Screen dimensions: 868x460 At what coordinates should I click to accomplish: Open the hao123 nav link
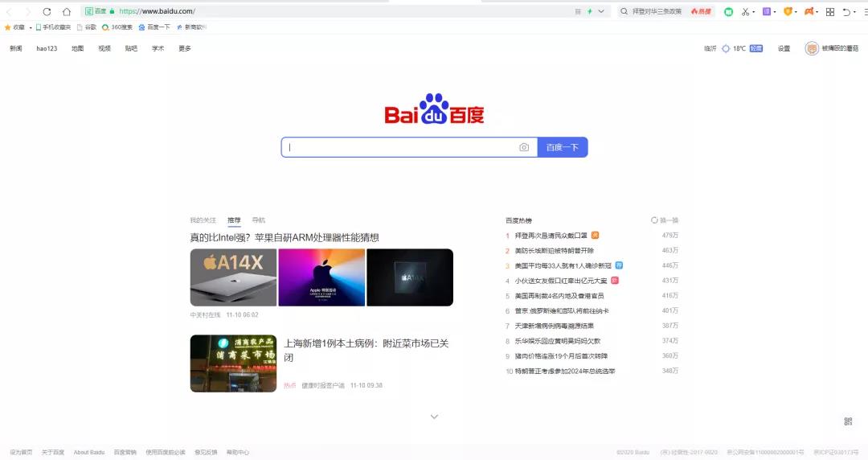coord(47,49)
